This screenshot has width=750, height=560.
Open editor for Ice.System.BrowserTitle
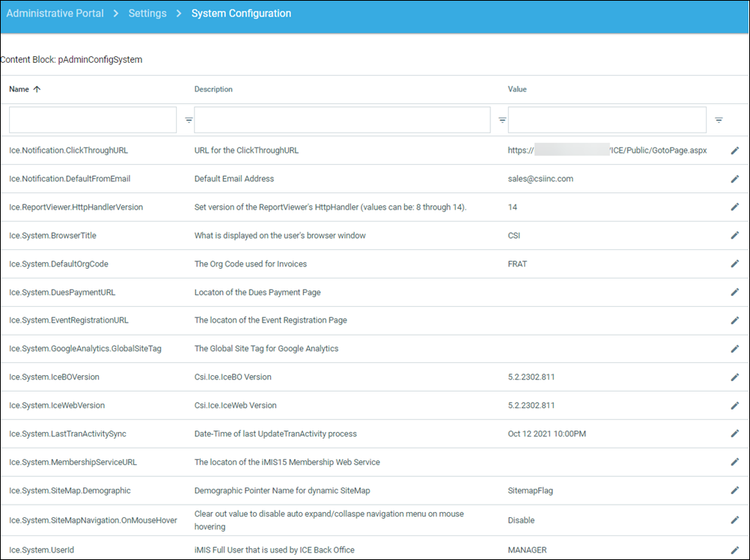point(734,235)
